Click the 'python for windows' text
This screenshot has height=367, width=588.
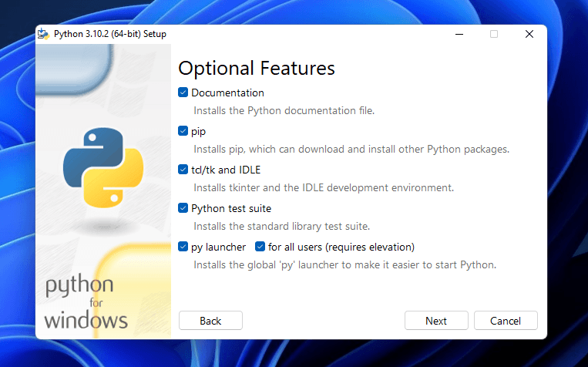(86, 302)
